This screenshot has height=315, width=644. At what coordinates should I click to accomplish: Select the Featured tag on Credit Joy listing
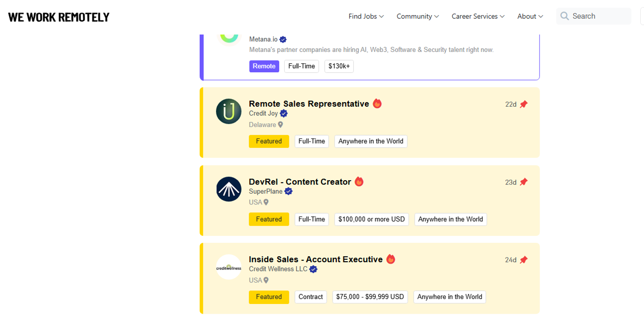pos(269,141)
